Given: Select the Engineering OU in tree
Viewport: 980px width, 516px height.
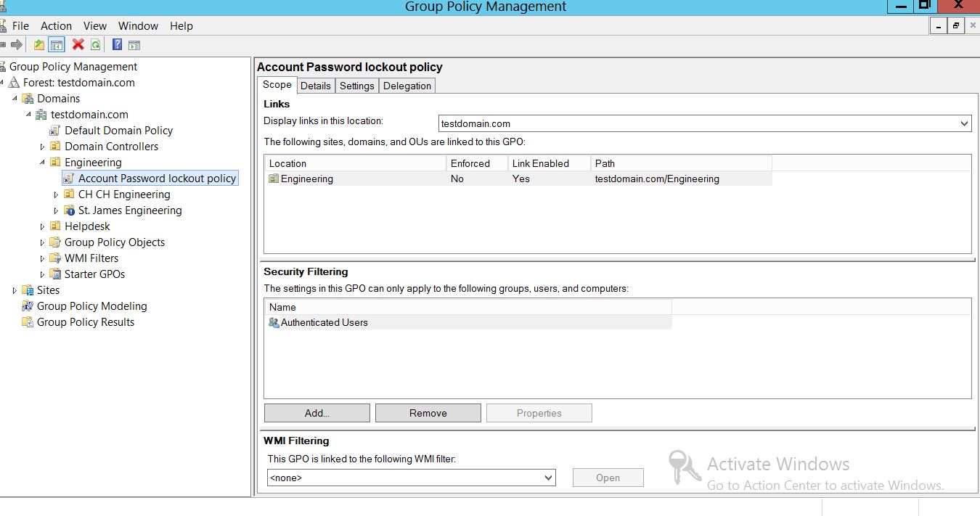Looking at the screenshot, I should (93, 163).
